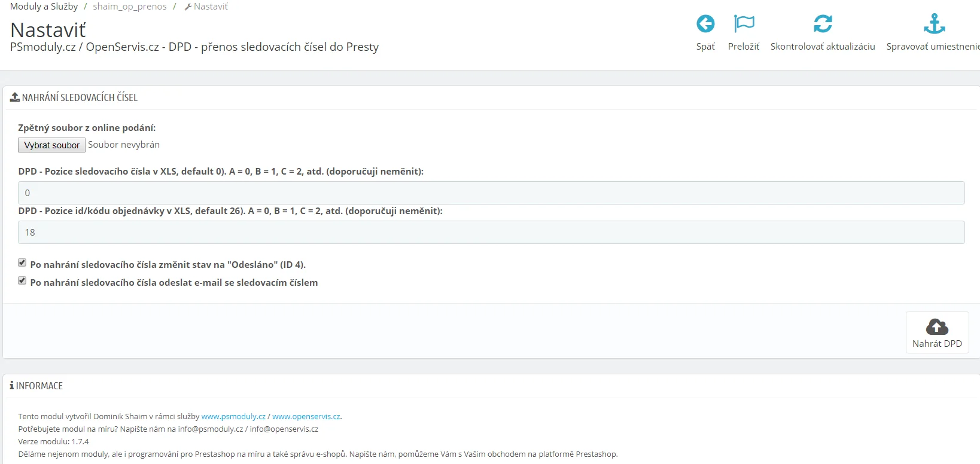Click the Spravovať umiestnenie anchor icon
This screenshot has height=464, width=980.
click(934, 24)
